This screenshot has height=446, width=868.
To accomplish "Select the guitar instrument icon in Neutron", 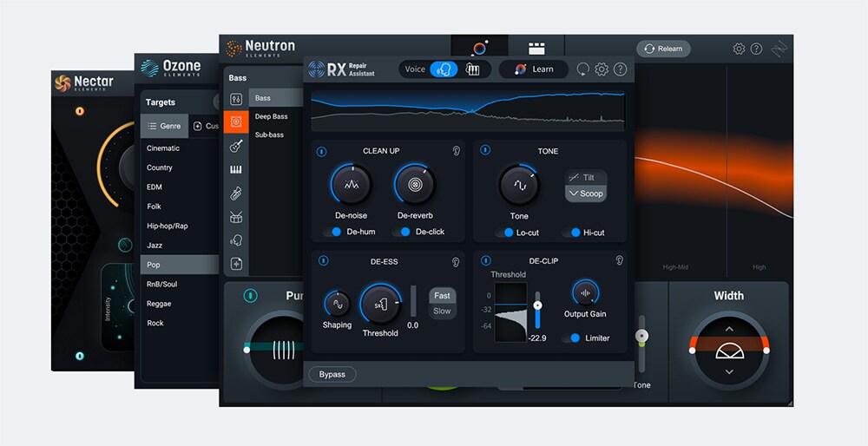I will click(x=236, y=146).
